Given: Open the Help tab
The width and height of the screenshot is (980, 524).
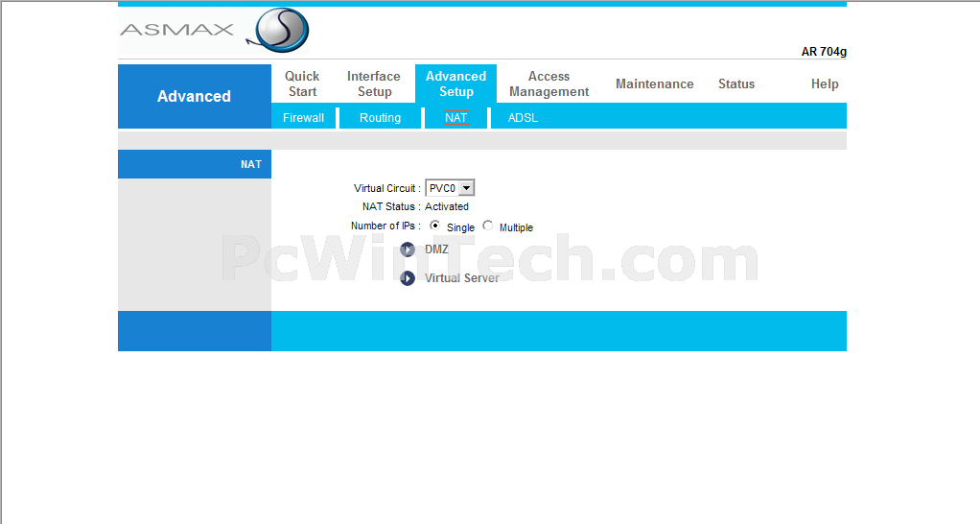Looking at the screenshot, I should (825, 83).
